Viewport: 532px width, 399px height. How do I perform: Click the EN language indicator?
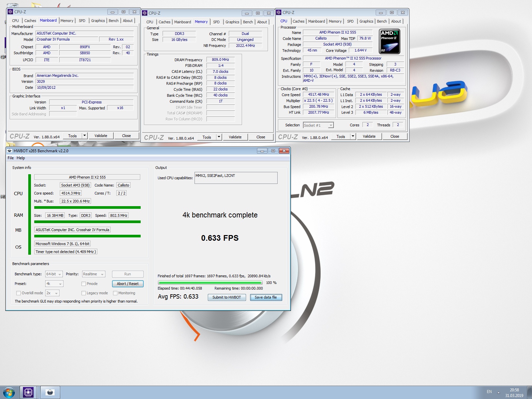coord(489,392)
